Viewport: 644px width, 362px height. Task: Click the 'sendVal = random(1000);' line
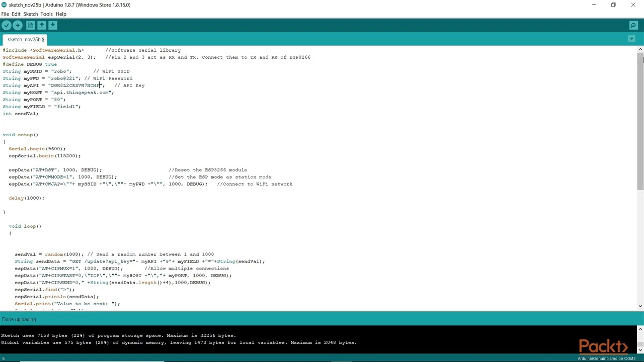(x=49, y=254)
